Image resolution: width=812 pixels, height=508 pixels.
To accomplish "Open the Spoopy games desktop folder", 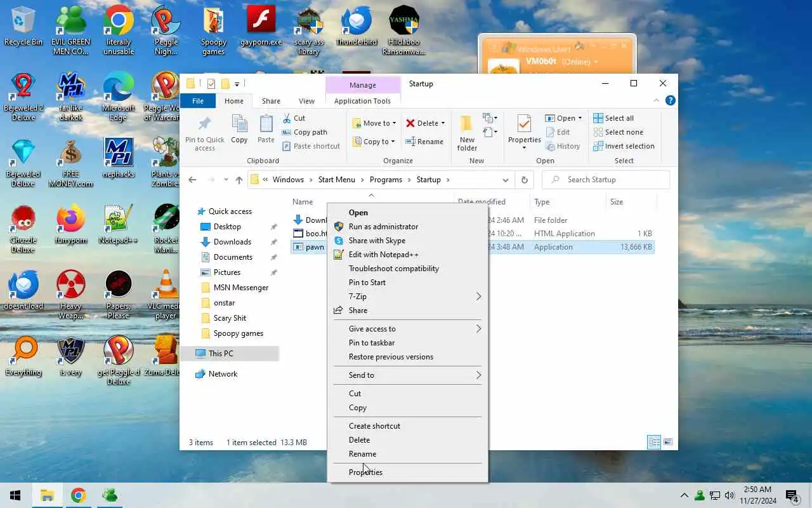I will 214,30.
